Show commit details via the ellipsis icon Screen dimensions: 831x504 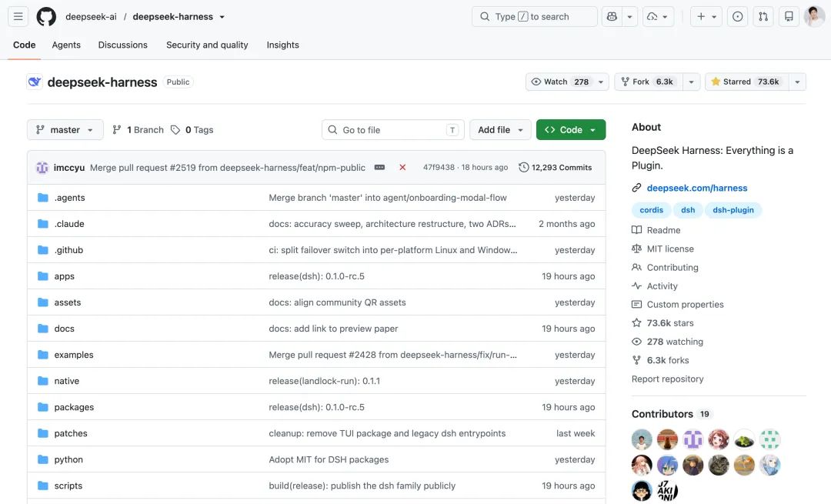point(379,168)
